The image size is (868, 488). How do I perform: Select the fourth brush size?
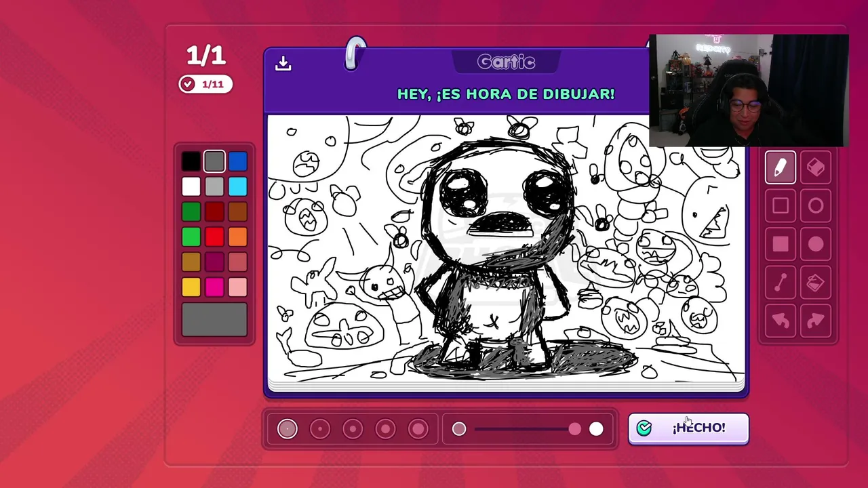point(385,428)
